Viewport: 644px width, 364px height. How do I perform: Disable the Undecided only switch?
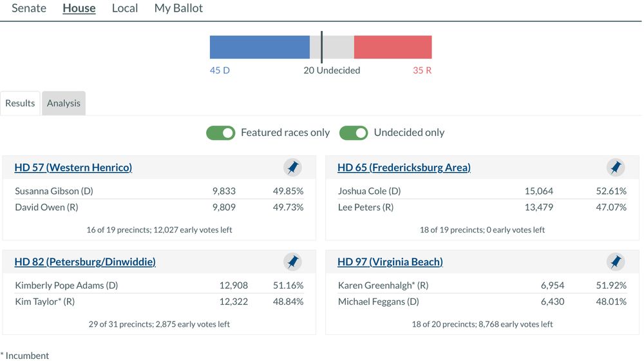[x=354, y=133]
